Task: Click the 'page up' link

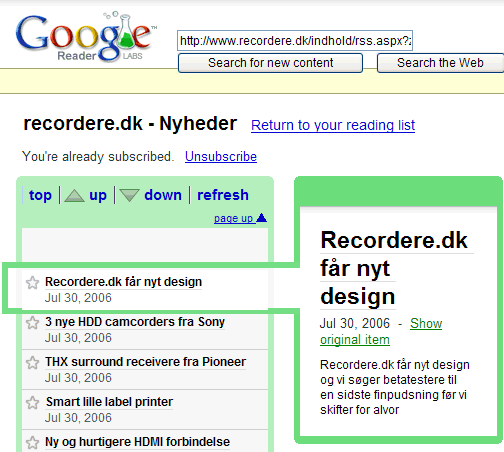Action: click(x=234, y=218)
